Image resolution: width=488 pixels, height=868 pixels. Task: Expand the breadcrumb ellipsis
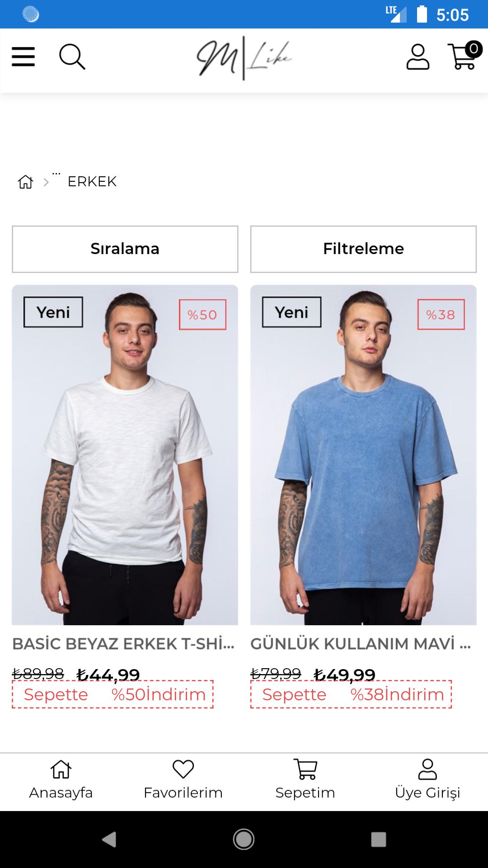tap(56, 174)
